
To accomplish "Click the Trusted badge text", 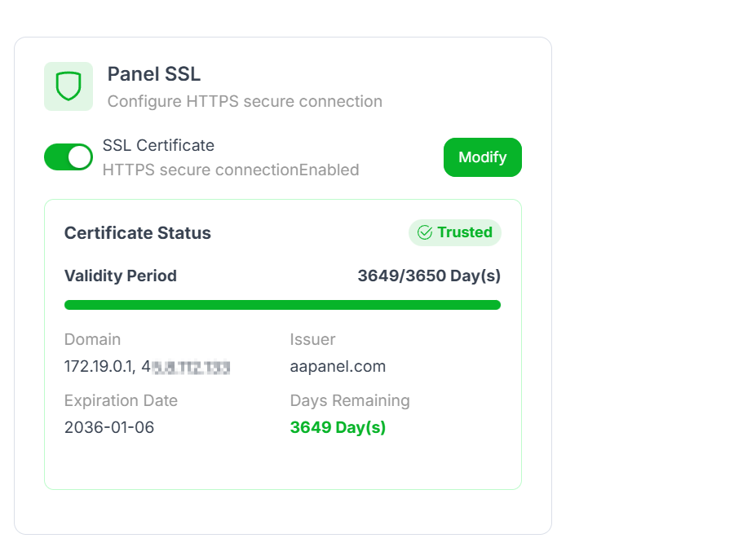I will [x=465, y=232].
